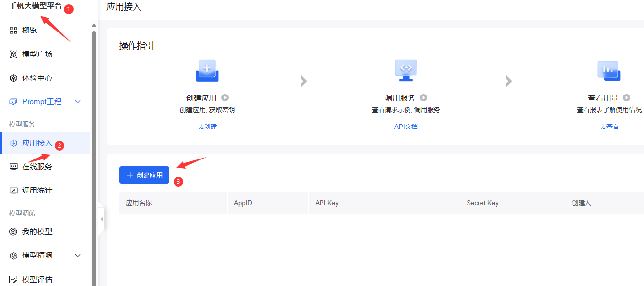
Task: Click the blue 创建应用 button
Action: click(x=144, y=175)
